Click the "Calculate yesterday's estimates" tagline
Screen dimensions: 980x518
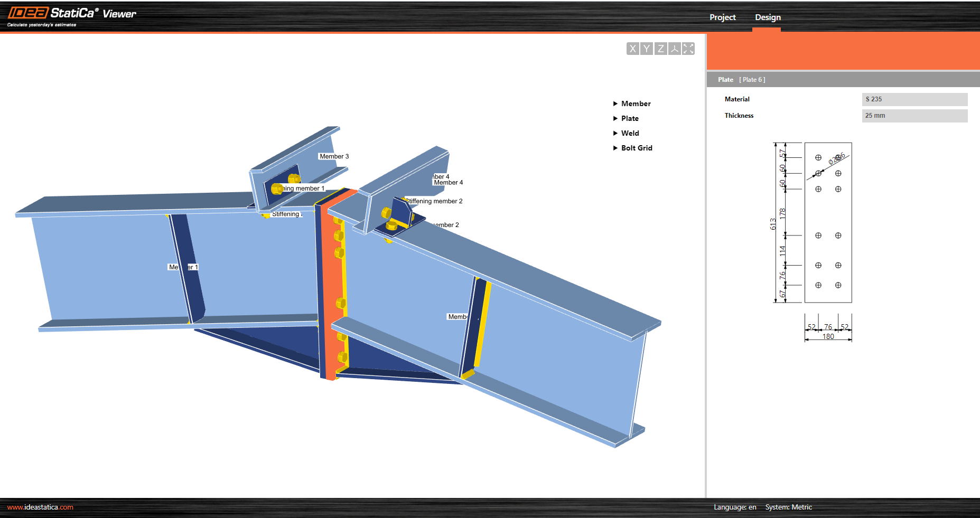[x=42, y=25]
